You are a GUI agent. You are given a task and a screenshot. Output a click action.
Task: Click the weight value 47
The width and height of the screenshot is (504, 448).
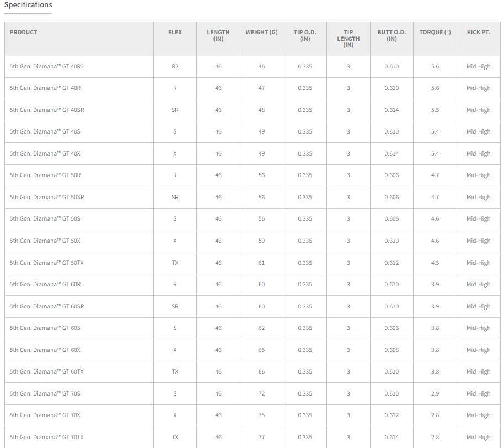[x=261, y=88]
